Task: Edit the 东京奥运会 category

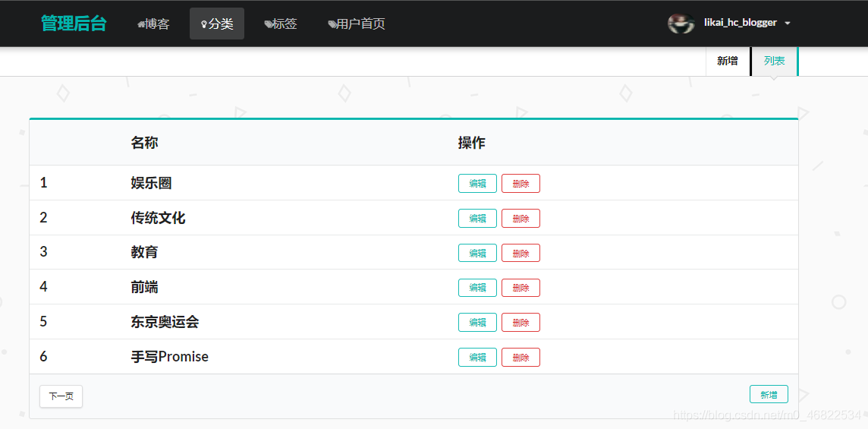Action: [x=478, y=323]
